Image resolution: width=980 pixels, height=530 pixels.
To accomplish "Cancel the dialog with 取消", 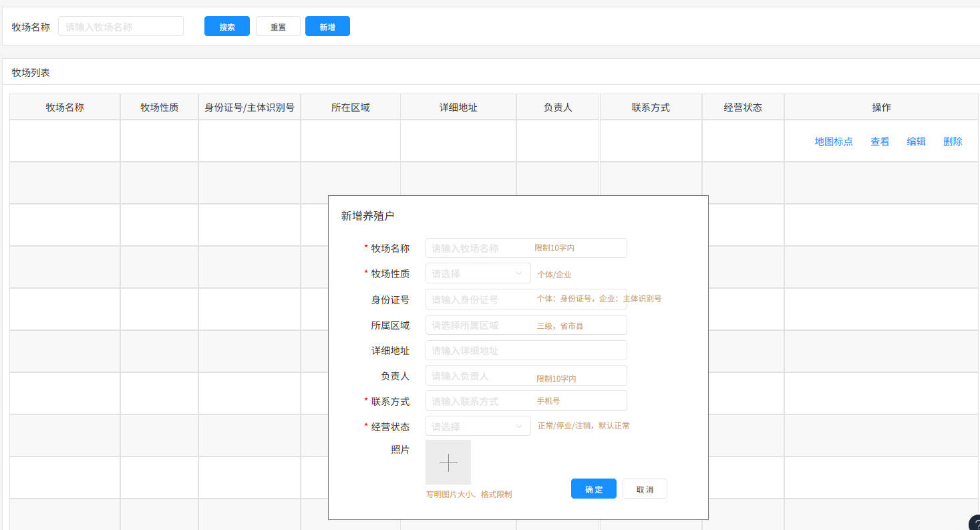I will [645, 489].
